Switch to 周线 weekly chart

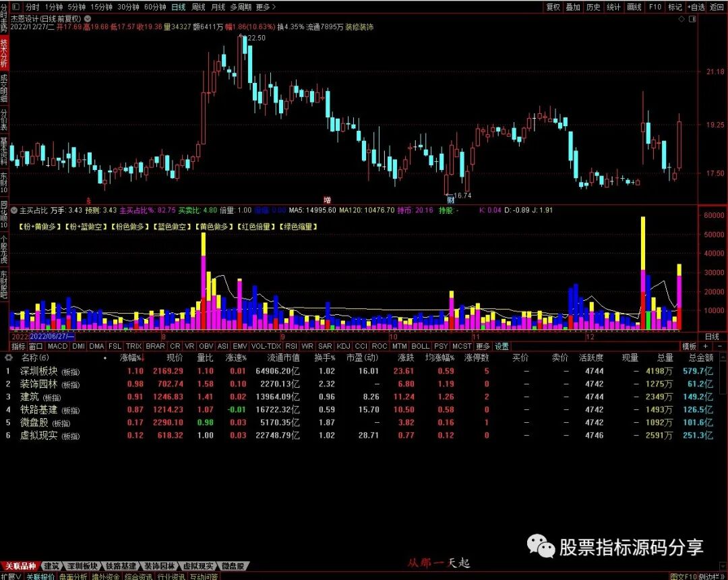pos(198,7)
